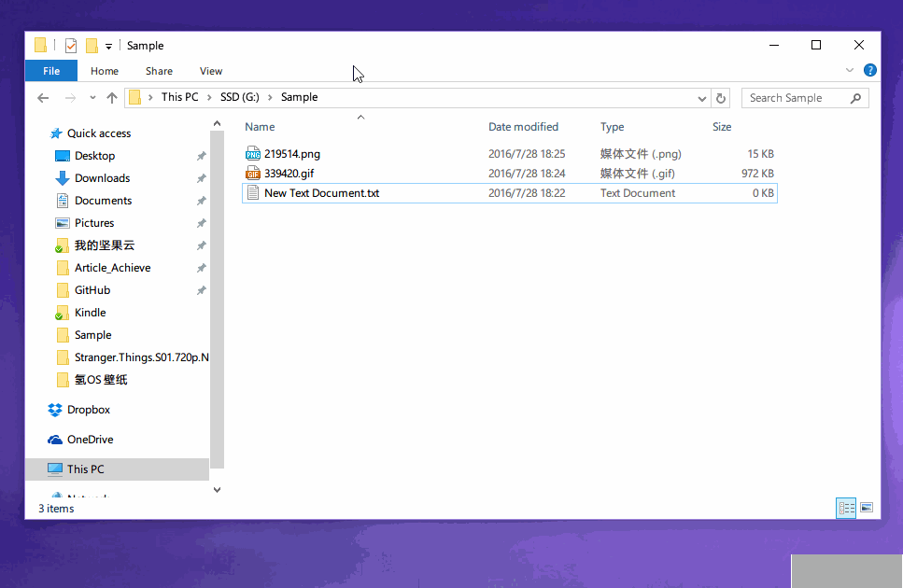The image size is (903, 588).
Task: Expand chevron after This PC in address bar
Action: pyautogui.click(x=209, y=97)
